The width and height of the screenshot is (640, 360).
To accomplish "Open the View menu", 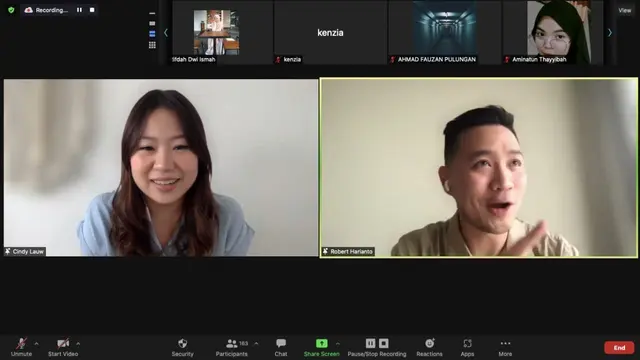I will click(624, 10).
